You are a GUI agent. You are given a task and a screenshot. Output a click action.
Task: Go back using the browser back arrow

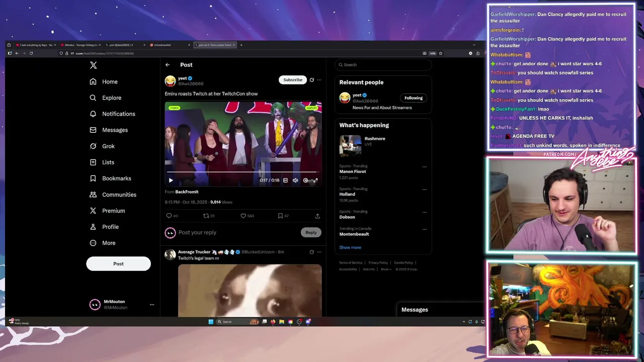[17, 53]
